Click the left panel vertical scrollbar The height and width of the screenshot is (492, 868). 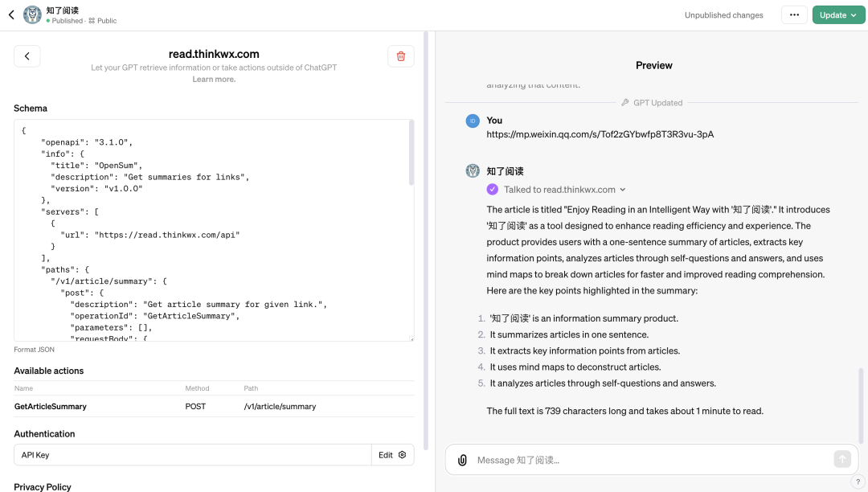click(426, 240)
